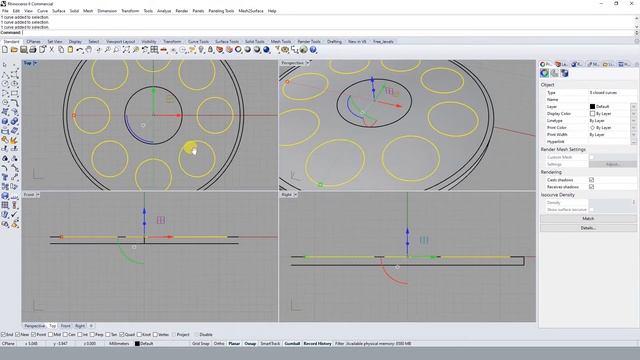Viewport: 640px width, 360px height.
Task: Uncheck the Casts shadows checkbox
Action: [591, 180]
